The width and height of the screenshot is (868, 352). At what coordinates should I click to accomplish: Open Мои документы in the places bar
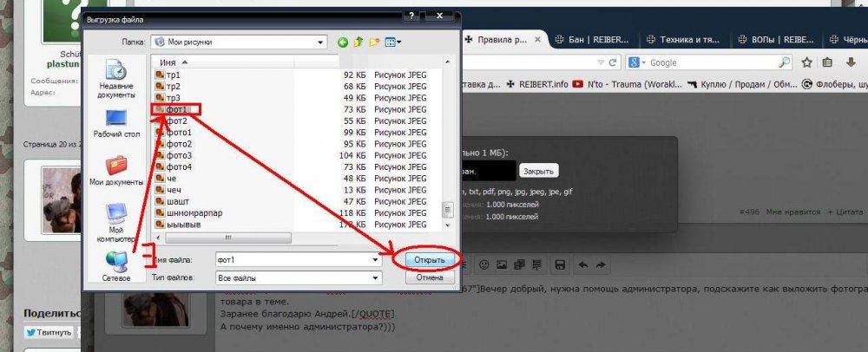point(116,170)
